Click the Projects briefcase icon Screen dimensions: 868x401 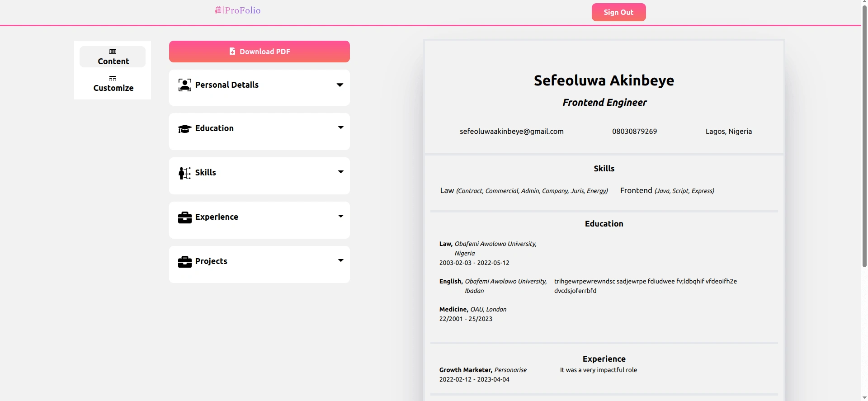pos(184,262)
